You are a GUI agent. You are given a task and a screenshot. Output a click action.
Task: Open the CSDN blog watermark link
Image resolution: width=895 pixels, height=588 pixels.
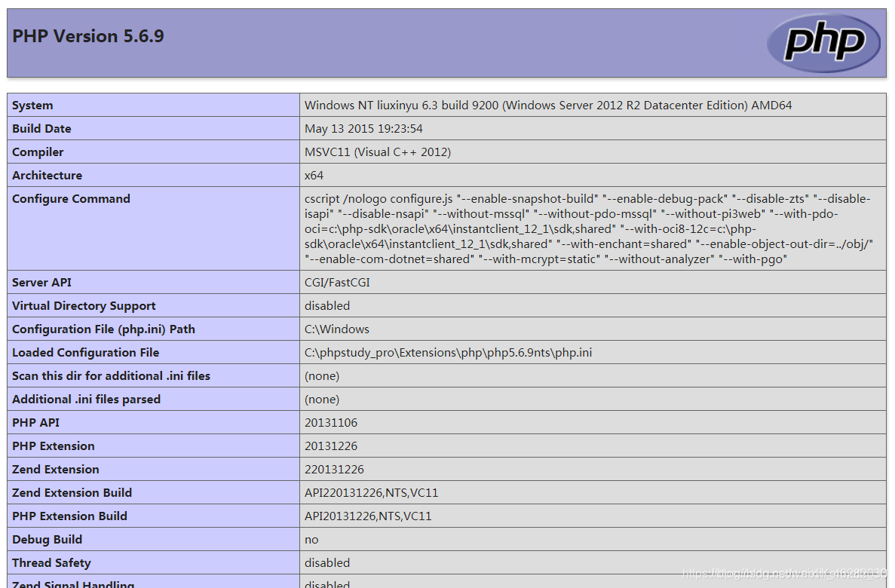click(x=779, y=574)
